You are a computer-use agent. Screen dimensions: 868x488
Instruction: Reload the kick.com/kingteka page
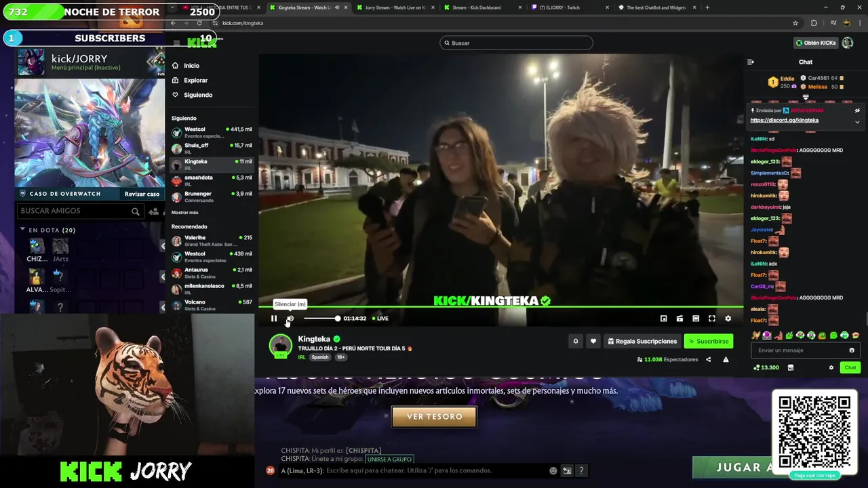point(199,23)
